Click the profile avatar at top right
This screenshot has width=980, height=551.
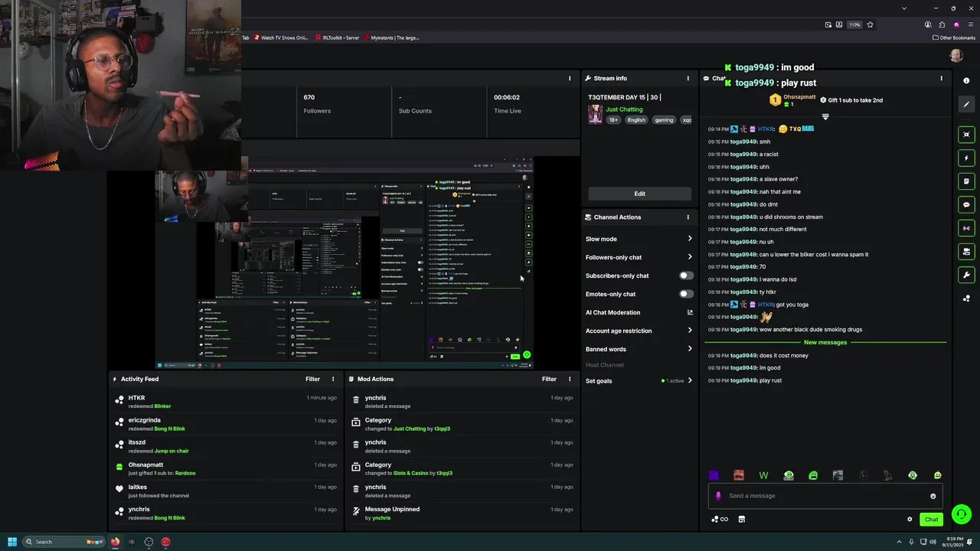(956, 56)
